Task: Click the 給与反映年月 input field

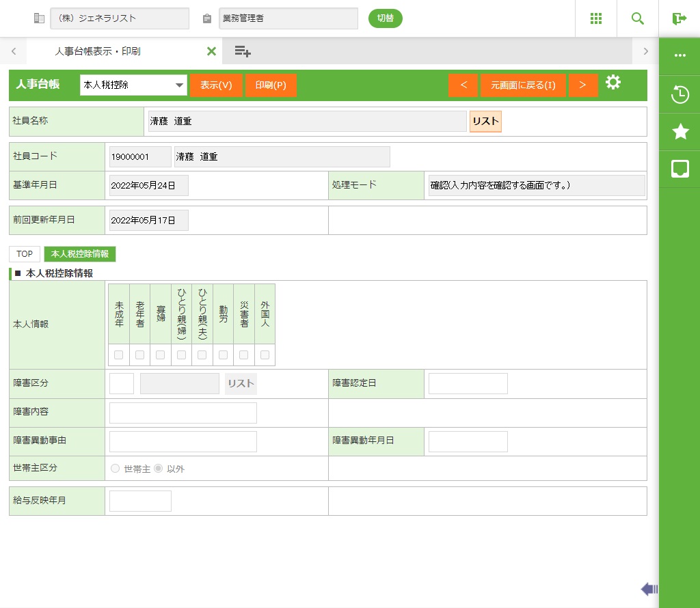Action: (x=140, y=501)
